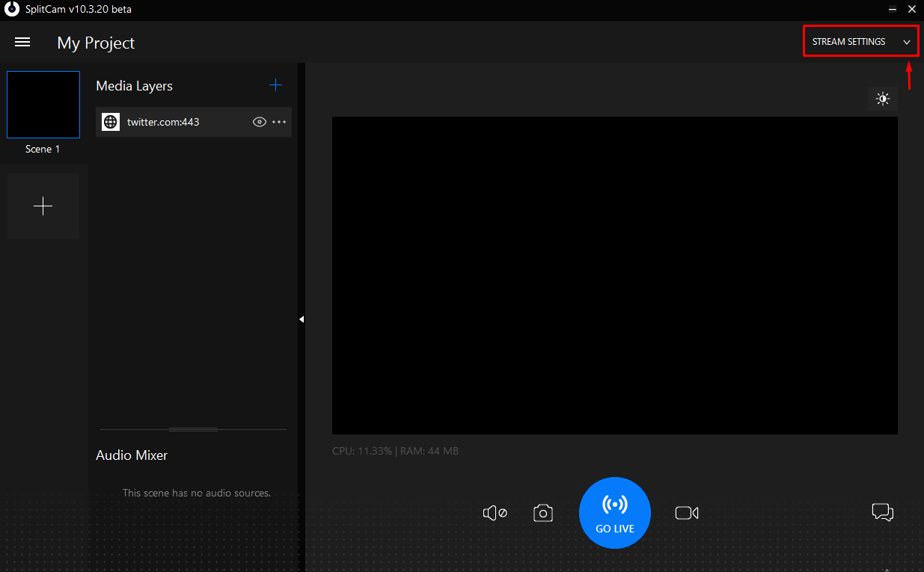Viewport: 924px width, 572px height.
Task: Click the divider handle above Audio Mixer
Action: point(193,430)
